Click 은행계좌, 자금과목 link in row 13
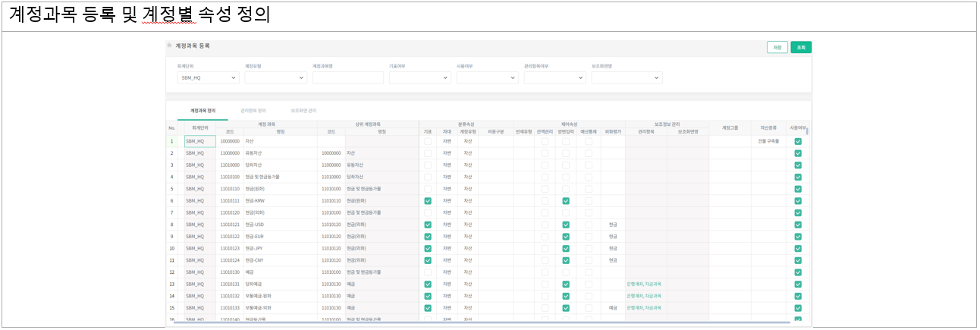 [x=644, y=284]
